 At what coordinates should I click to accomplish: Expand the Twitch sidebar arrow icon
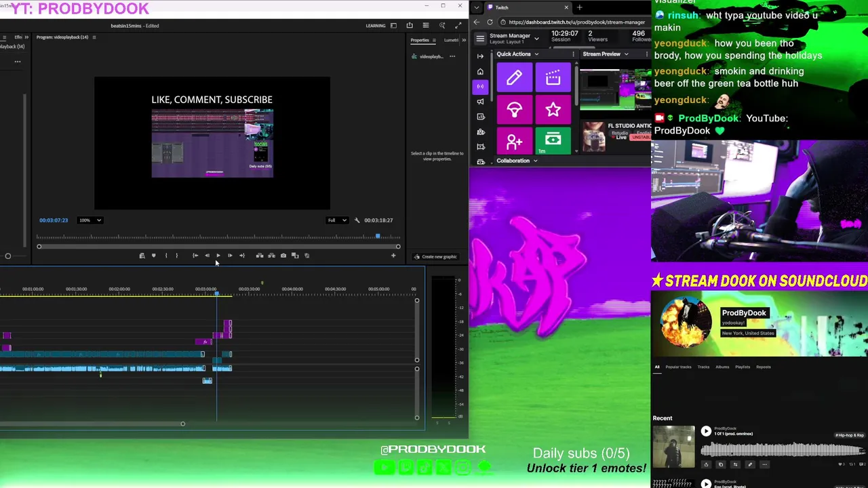pos(481,56)
